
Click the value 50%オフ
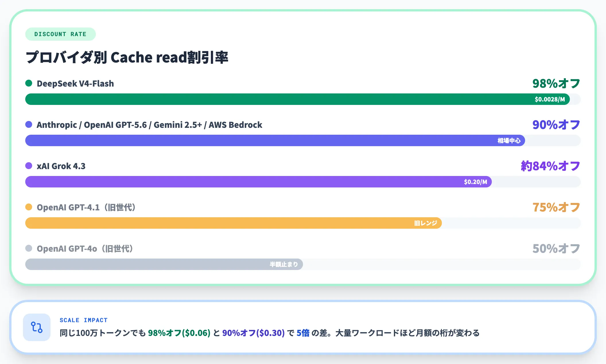click(x=556, y=248)
